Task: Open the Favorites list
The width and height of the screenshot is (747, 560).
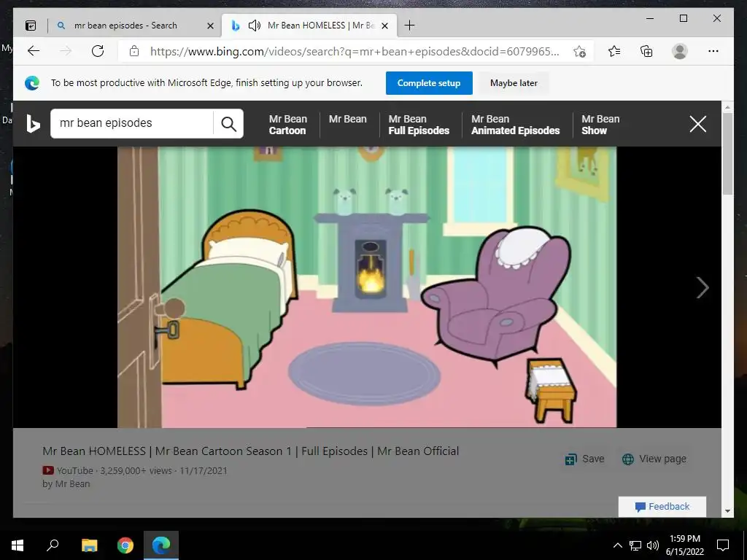Action: point(614,51)
